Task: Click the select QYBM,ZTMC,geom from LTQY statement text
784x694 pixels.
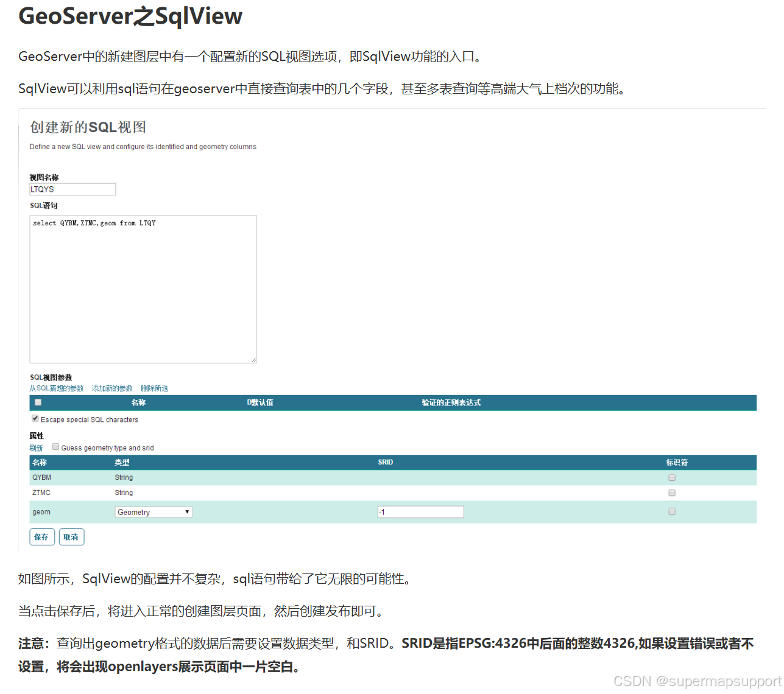Action: [94, 223]
